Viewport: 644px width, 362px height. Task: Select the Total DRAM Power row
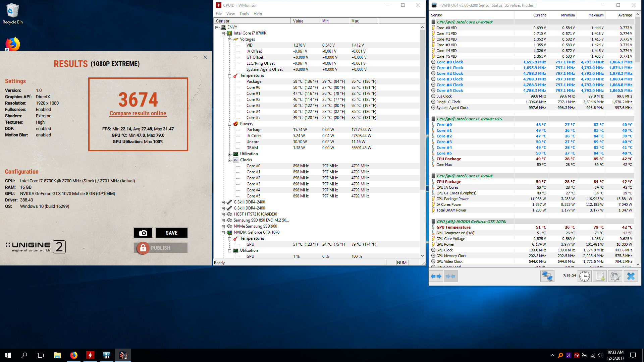coord(532,210)
